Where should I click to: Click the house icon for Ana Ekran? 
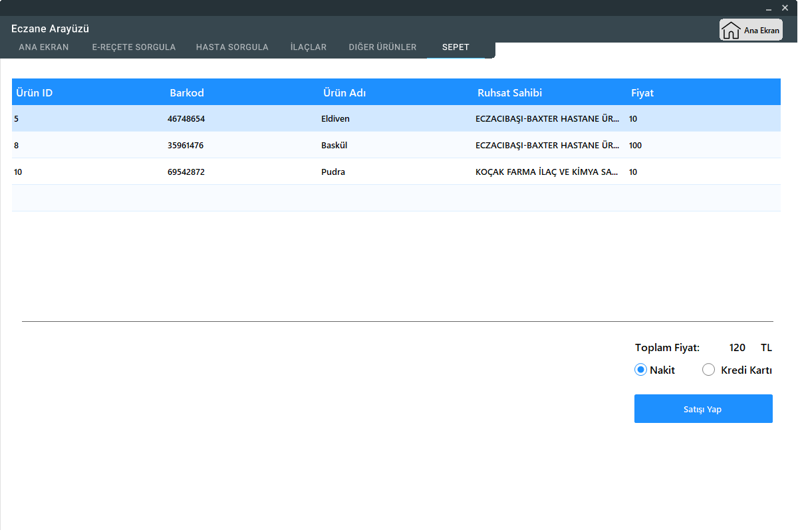(x=731, y=31)
